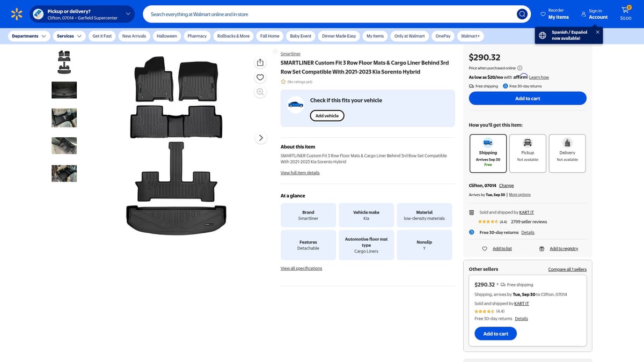The height and width of the screenshot is (362, 644).
Task: Click the Brand Smartliner spec tile
Action: [x=308, y=215]
